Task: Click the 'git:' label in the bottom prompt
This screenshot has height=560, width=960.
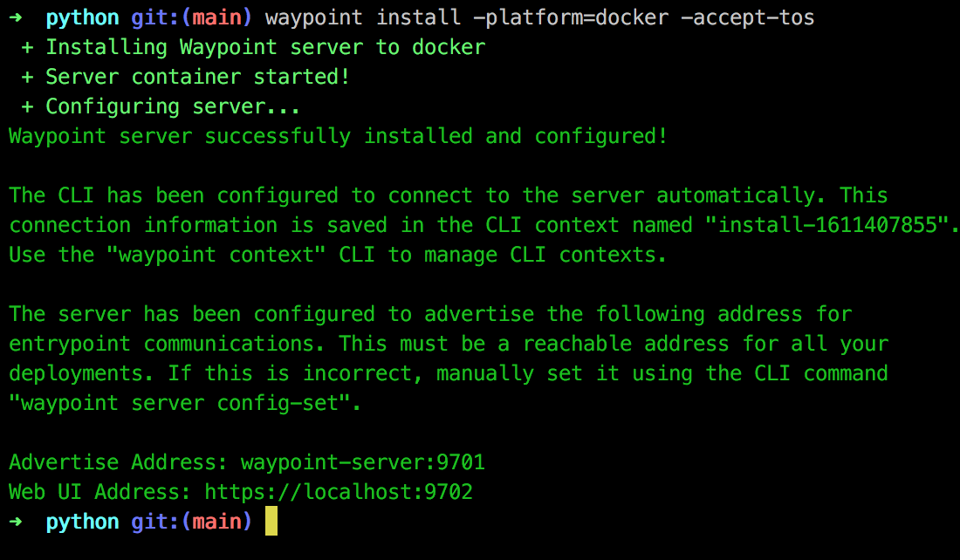Action: pos(155,522)
